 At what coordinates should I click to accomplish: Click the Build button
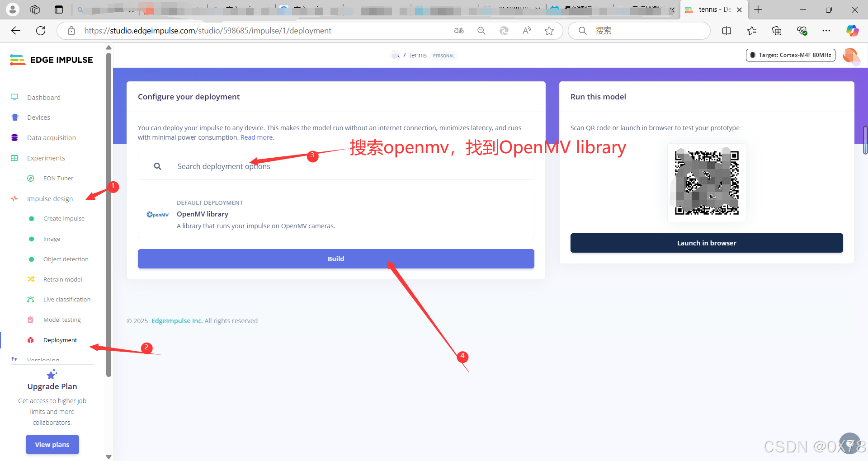click(x=336, y=259)
